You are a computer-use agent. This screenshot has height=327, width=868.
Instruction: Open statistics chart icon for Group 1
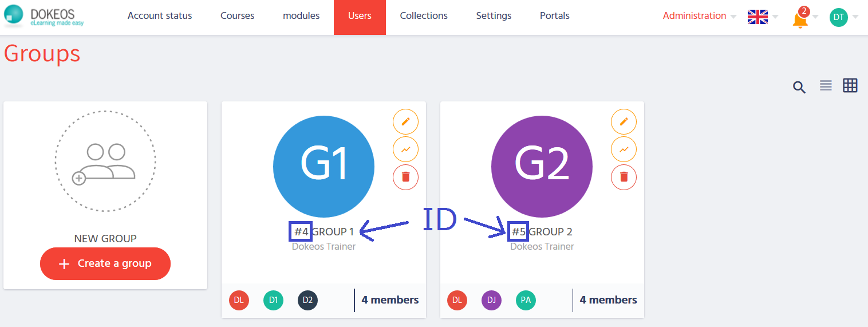click(405, 149)
